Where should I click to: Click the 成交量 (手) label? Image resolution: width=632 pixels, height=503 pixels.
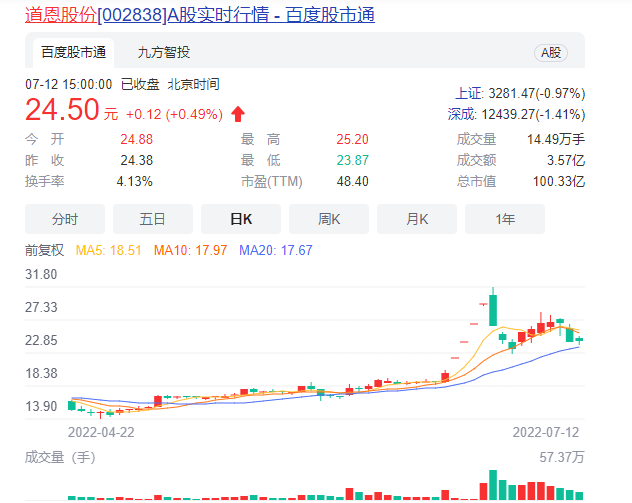click(x=60, y=457)
